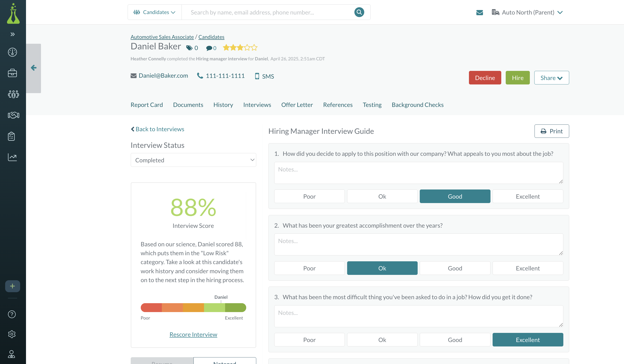Open the clipboard checklist sidebar icon

click(x=11, y=136)
